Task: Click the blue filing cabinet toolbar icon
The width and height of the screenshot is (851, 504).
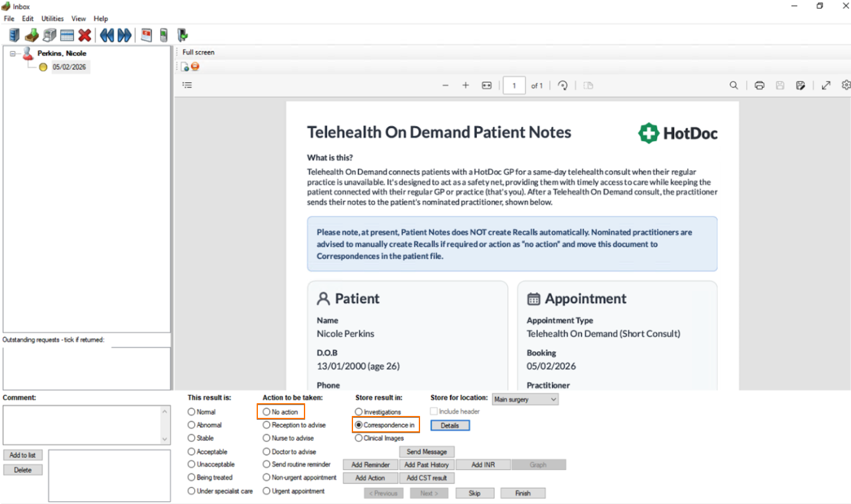Action: point(14,35)
